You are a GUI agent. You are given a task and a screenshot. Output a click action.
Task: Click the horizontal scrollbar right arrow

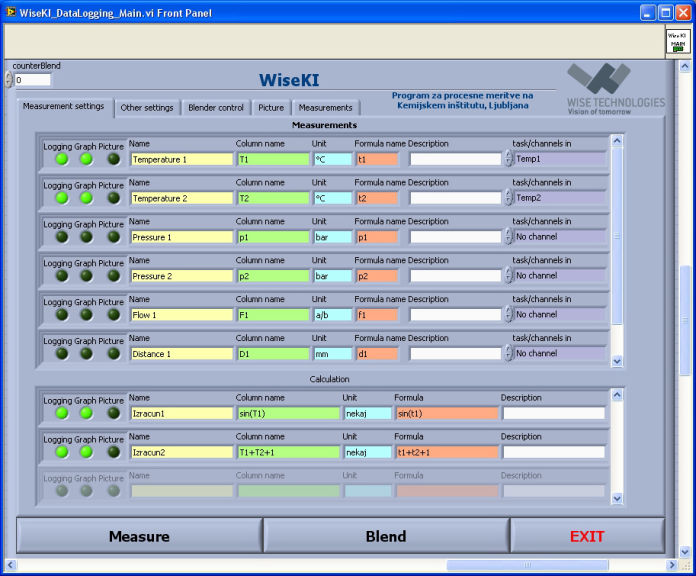(x=672, y=565)
